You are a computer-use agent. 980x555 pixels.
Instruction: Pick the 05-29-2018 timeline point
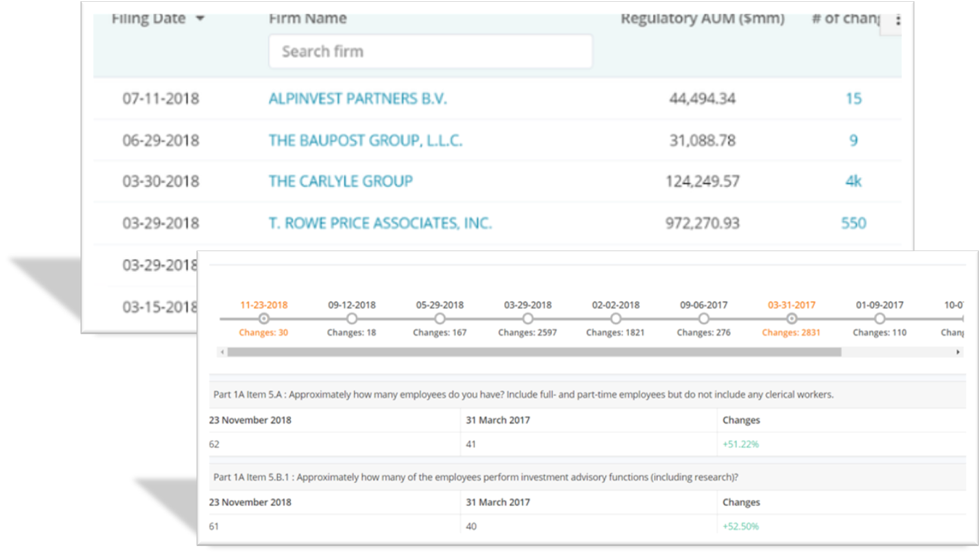440,318
